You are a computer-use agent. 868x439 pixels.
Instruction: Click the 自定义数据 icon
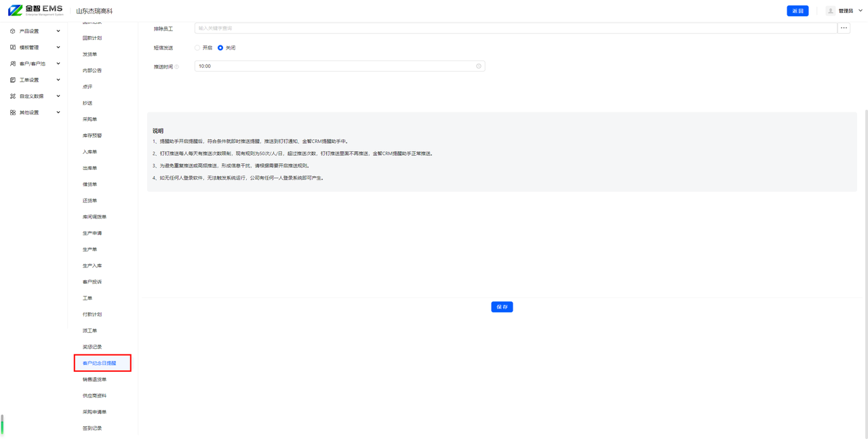[x=13, y=96]
